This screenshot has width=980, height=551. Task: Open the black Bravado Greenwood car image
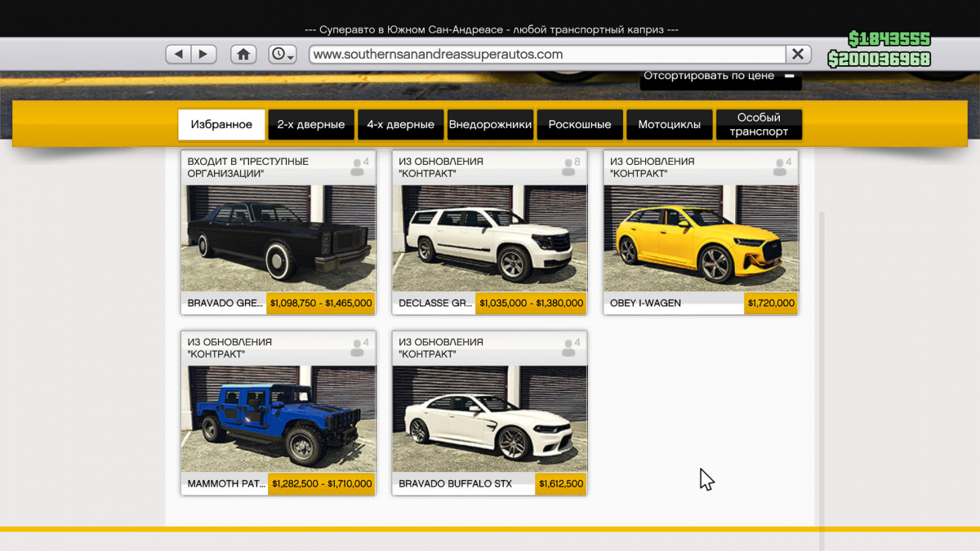point(278,238)
